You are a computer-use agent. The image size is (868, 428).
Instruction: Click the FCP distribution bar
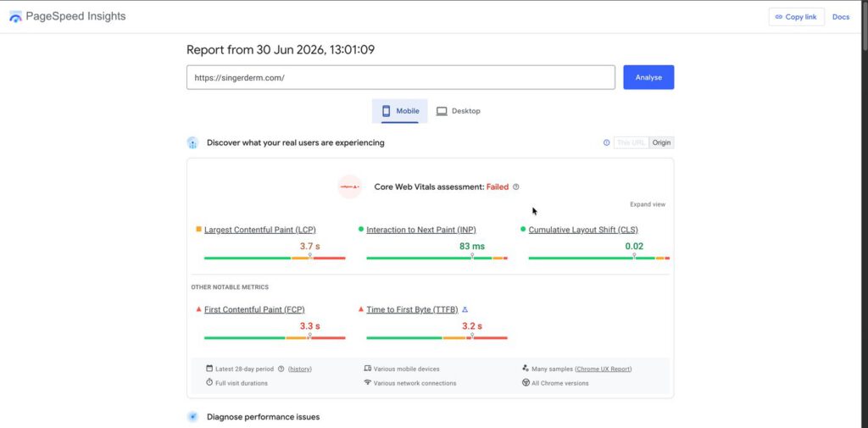(x=275, y=338)
